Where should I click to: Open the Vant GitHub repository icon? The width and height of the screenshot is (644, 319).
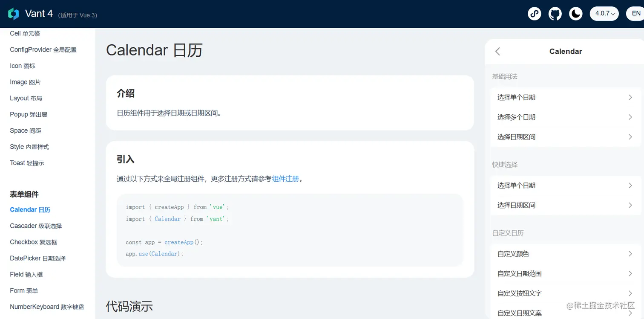point(555,13)
